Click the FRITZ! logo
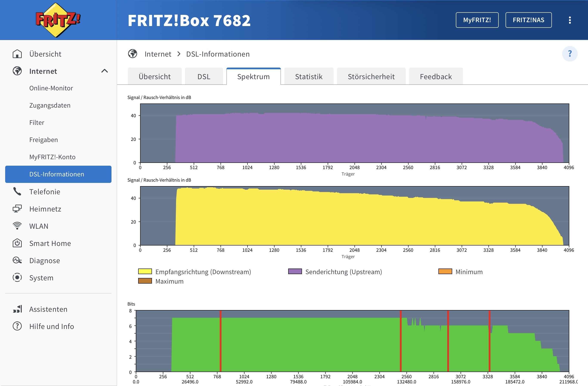The image size is (588, 386). click(x=58, y=20)
